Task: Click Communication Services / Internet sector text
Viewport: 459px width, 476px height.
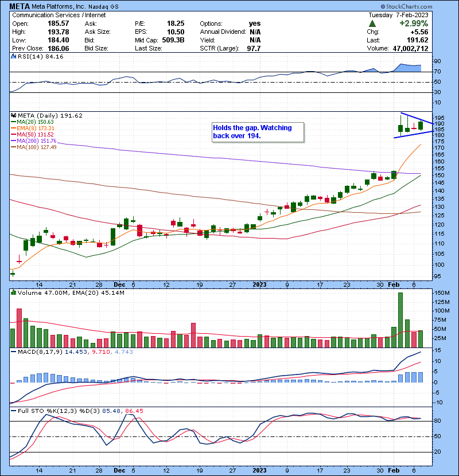Action: pyautogui.click(x=59, y=15)
